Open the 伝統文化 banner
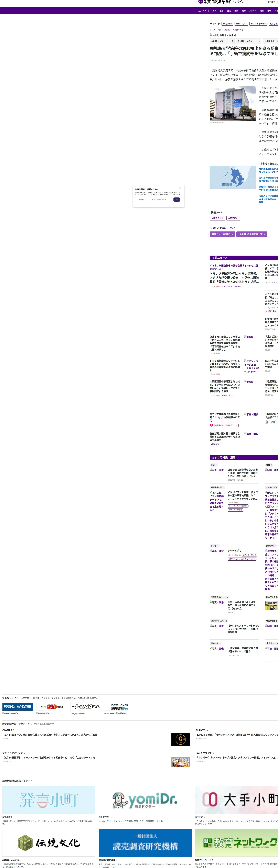Image resolution: width=278 pixels, height=868 pixels. coord(49,843)
